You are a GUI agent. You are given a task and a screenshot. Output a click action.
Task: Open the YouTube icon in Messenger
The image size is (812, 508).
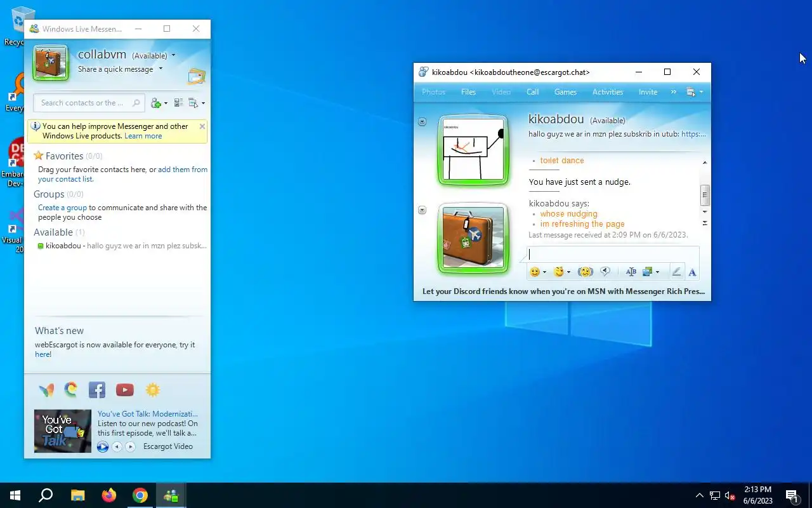coord(125,390)
